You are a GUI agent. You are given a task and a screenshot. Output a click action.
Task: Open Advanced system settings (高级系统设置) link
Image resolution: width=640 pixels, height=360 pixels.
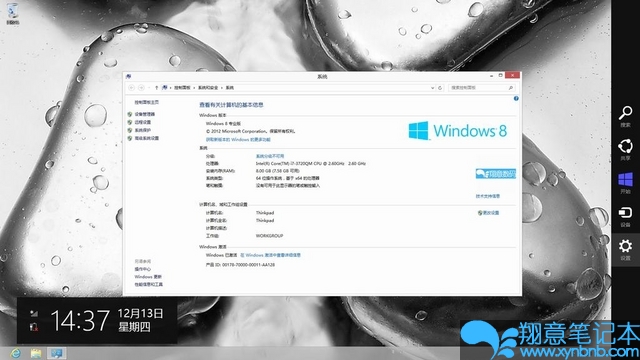click(x=147, y=138)
